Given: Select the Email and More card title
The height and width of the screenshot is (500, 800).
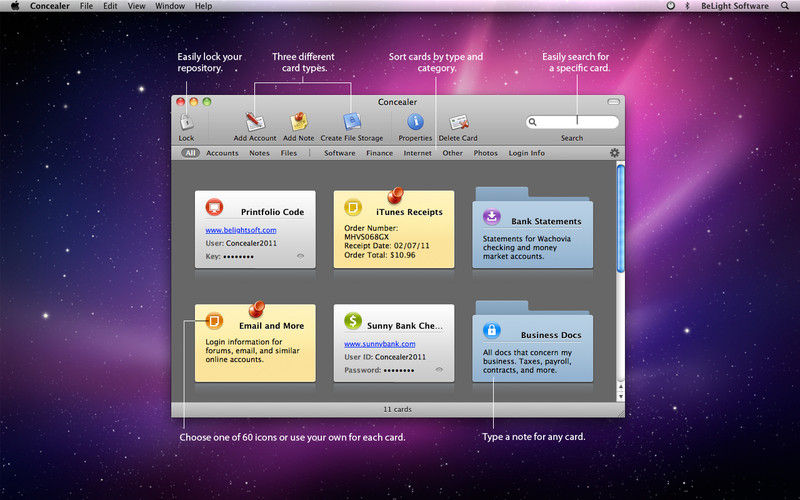Looking at the screenshot, I should click(x=271, y=326).
